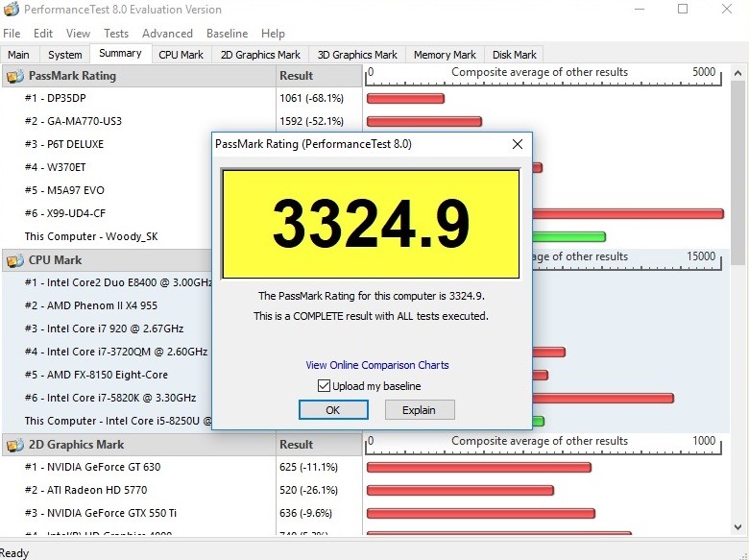Click the PassMark Rating section icon

pos(15,76)
